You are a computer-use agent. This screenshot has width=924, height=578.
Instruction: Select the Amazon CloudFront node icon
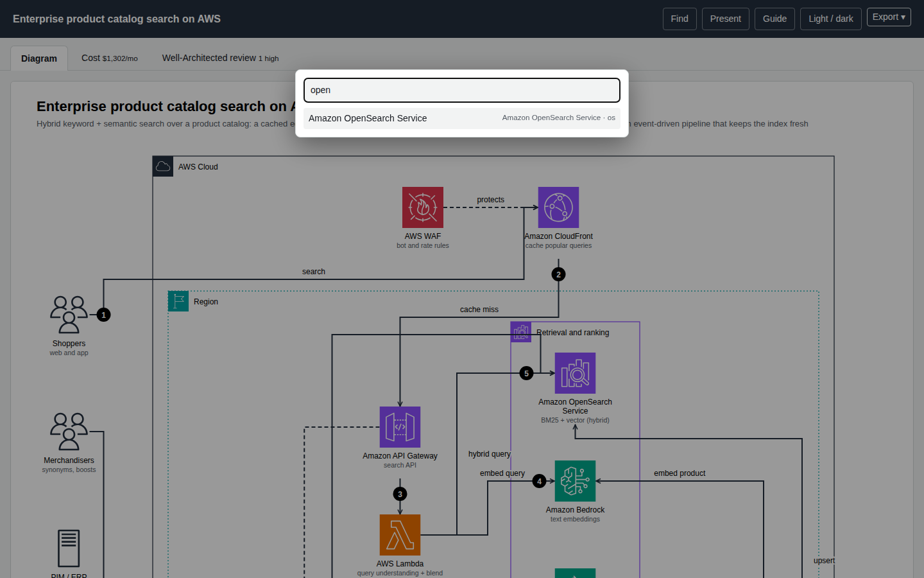(x=558, y=207)
